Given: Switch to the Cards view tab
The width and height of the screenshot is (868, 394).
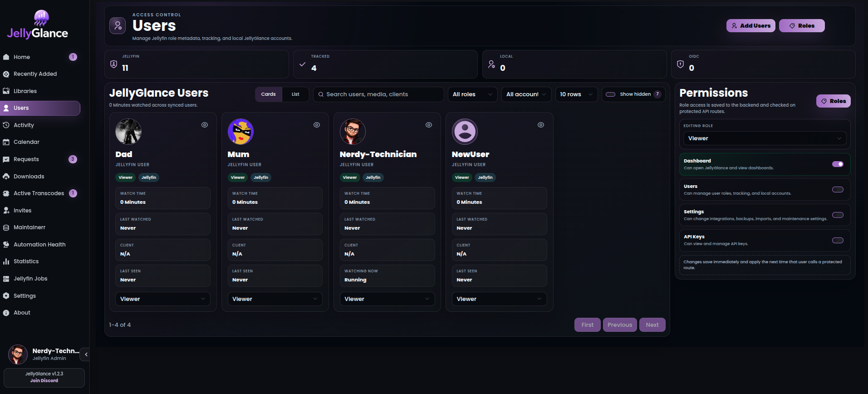Looking at the screenshot, I should click(269, 94).
